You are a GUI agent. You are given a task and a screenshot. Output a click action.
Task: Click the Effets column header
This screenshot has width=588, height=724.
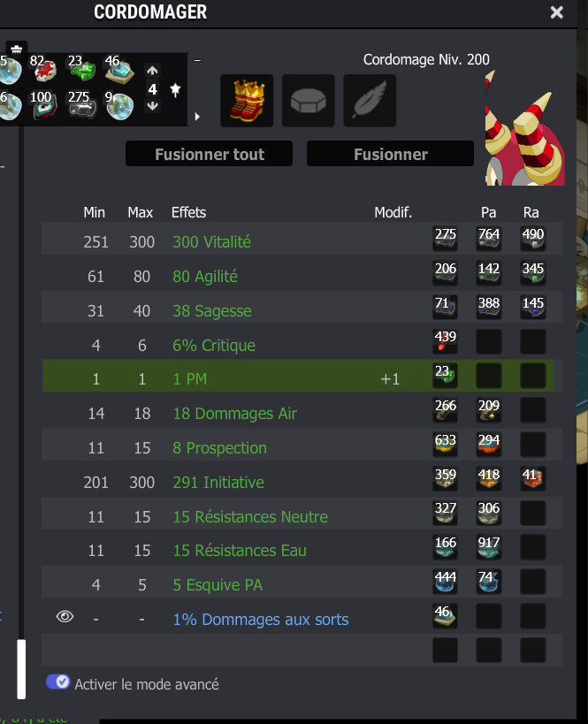point(188,212)
